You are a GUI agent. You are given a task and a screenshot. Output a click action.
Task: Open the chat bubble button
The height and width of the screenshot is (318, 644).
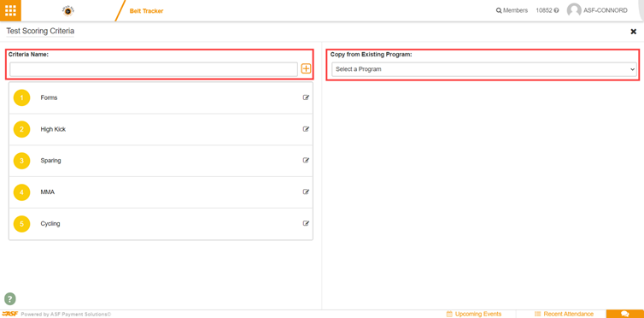point(624,314)
